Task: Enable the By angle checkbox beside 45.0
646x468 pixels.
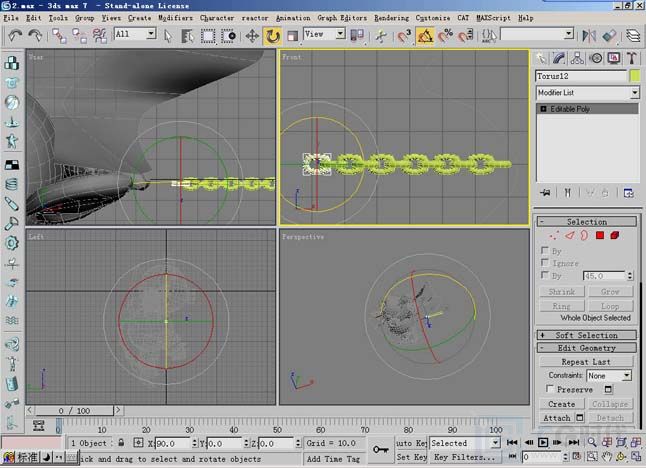Action: point(545,274)
